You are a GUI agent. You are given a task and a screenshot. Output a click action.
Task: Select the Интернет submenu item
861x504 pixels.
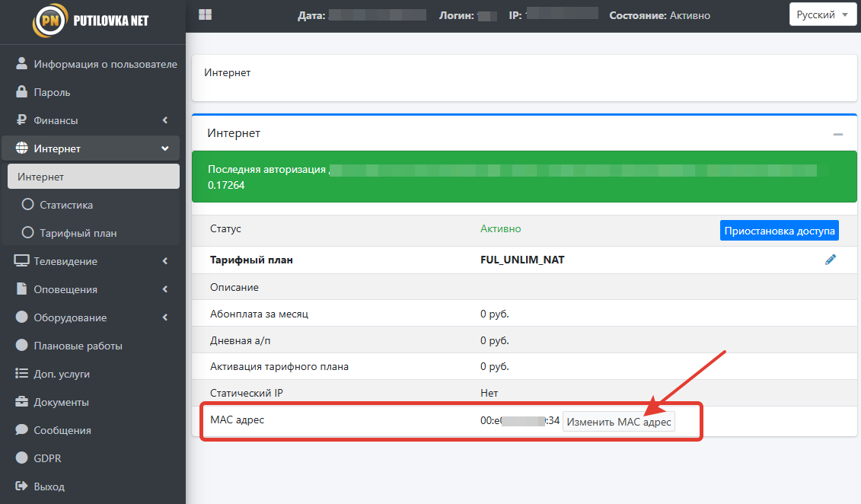tap(94, 176)
